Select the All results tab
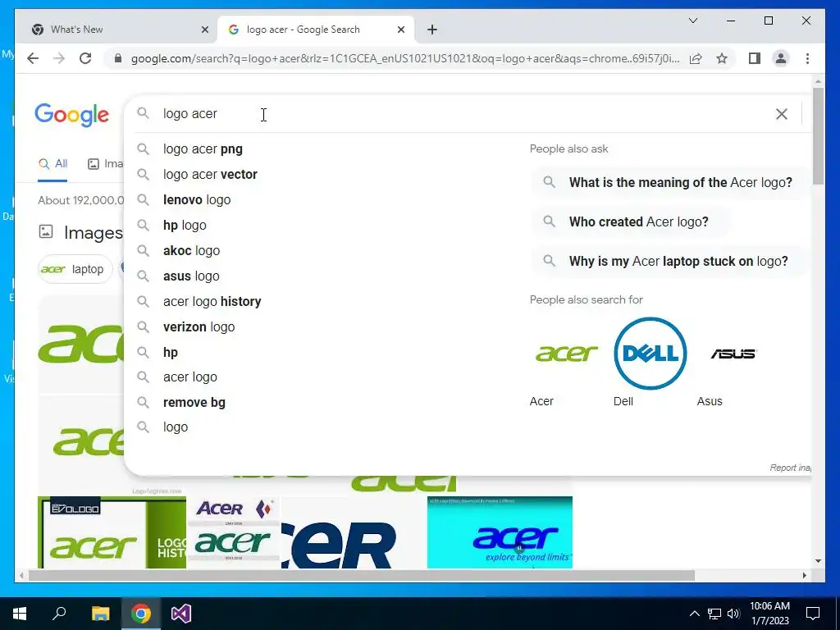Image resolution: width=840 pixels, height=630 pixels. click(x=52, y=164)
